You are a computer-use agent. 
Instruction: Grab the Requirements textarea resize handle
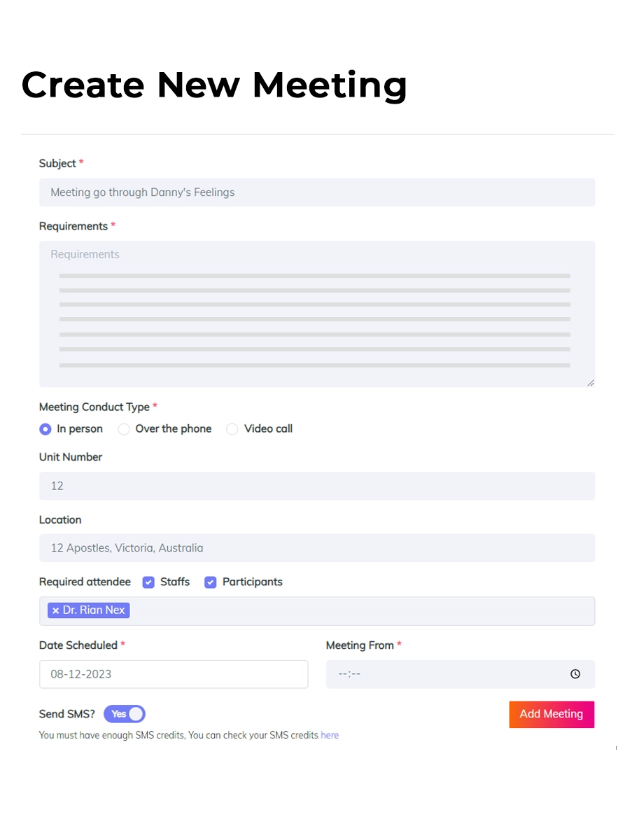click(x=590, y=382)
